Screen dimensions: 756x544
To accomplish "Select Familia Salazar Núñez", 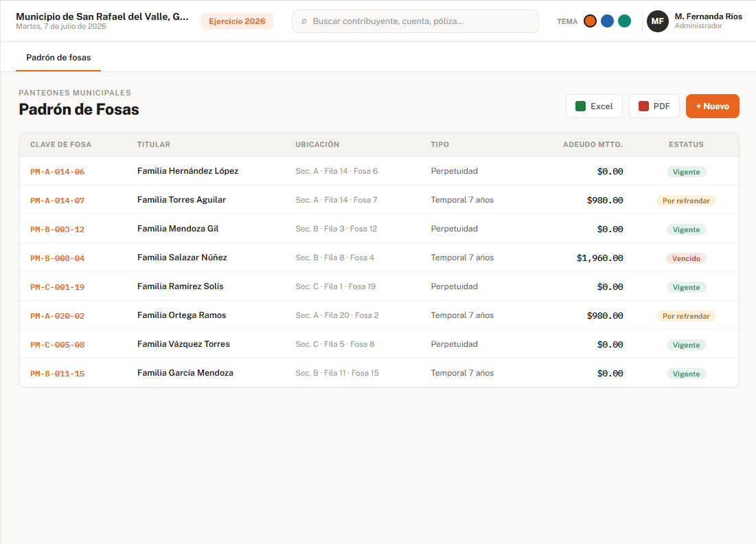I will click(182, 258).
